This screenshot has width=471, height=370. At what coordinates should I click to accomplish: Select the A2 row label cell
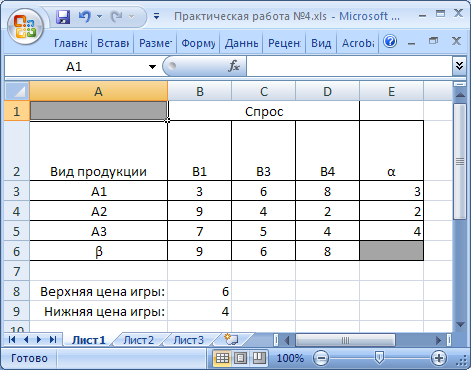click(x=98, y=211)
